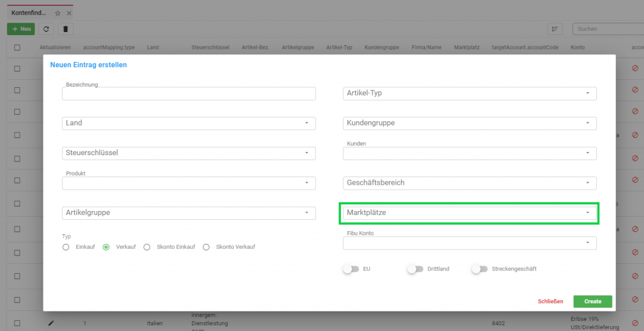Screen dimensions: 644x331
Task: Click the trash delete icon in the toolbar
Action: coord(65,29)
